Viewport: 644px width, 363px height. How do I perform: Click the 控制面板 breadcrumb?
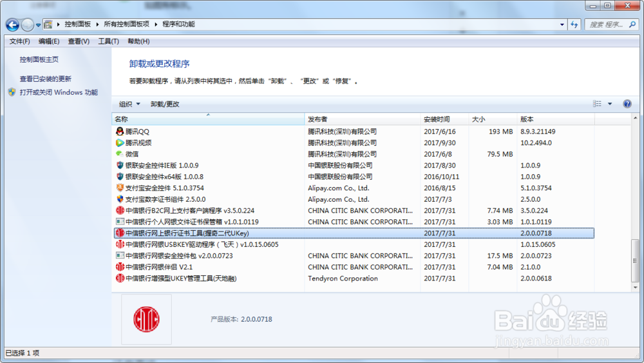coord(77,25)
